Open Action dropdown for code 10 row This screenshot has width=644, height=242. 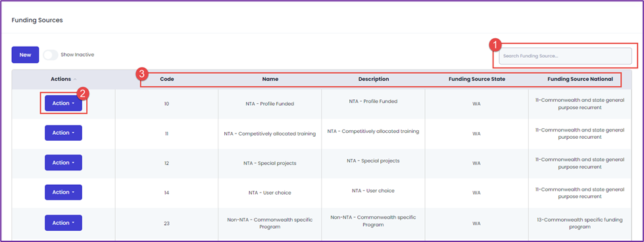click(63, 103)
